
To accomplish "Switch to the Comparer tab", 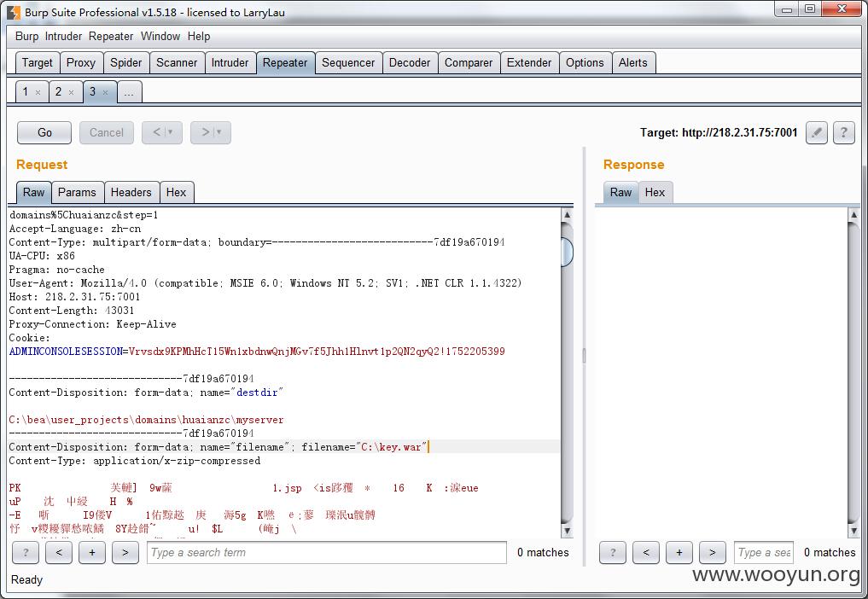I will point(469,62).
